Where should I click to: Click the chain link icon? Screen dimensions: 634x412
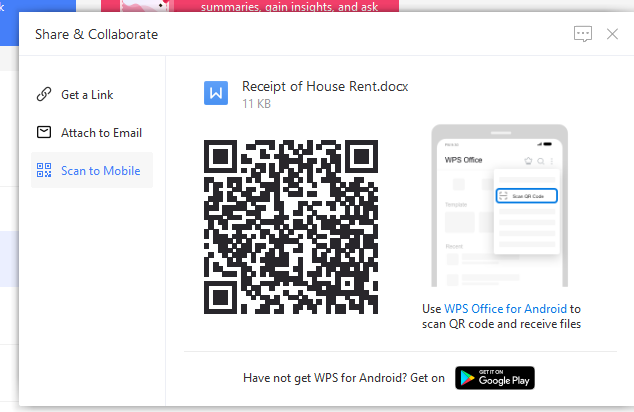click(44, 94)
